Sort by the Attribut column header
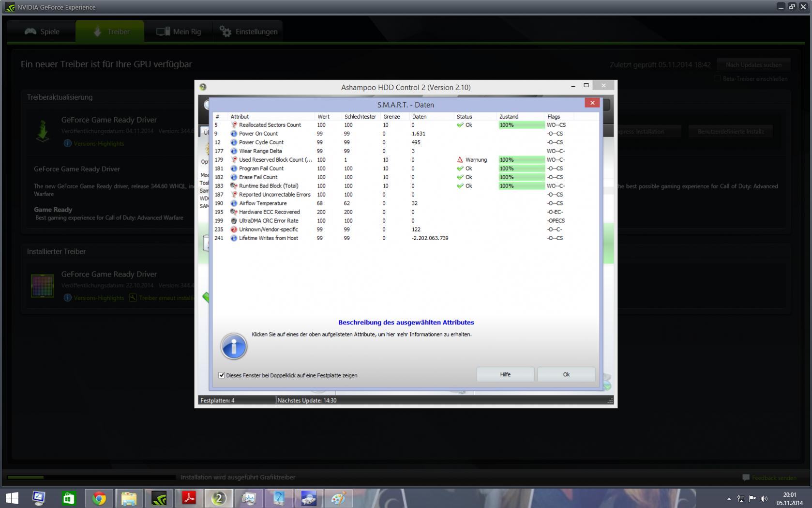 [x=272, y=117]
